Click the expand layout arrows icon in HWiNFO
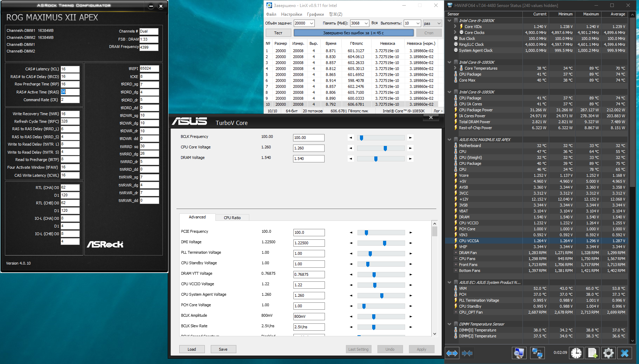The width and height of the screenshot is (639, 364). (452, 353)
